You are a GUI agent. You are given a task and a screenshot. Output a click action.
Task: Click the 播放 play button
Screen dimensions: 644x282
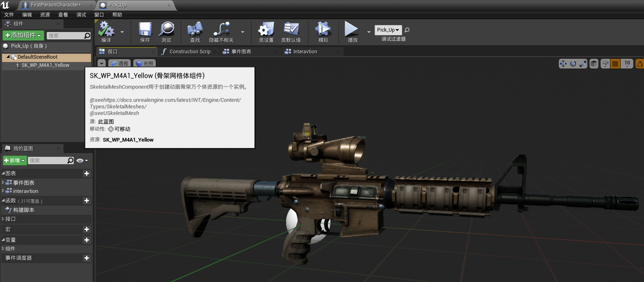(x=352, y=32)
